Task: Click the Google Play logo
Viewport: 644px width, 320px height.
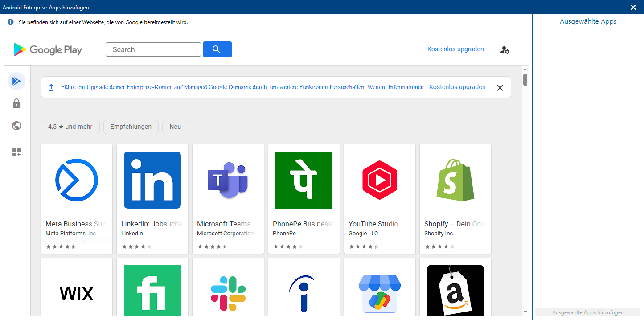Action: (48, 49)
